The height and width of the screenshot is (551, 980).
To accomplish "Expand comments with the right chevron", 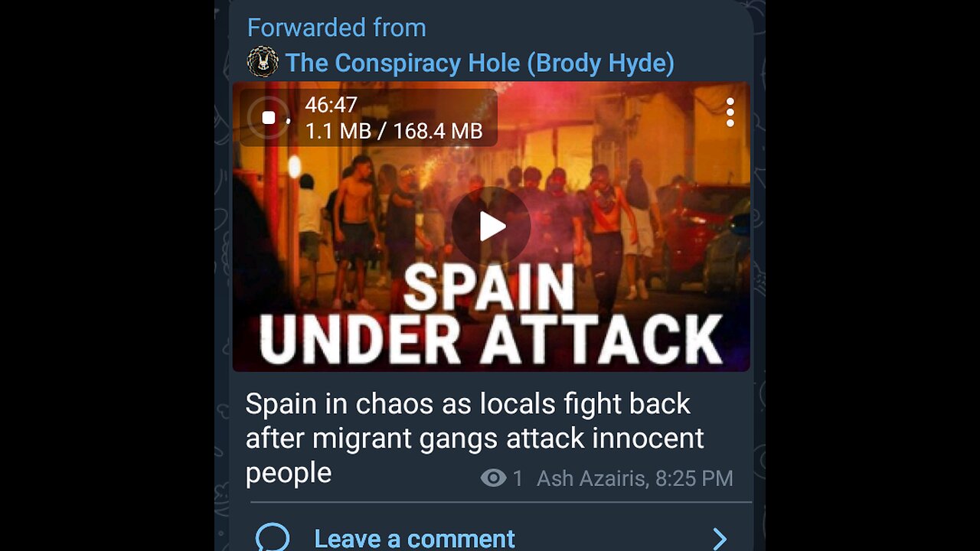I will click(719, 539).
